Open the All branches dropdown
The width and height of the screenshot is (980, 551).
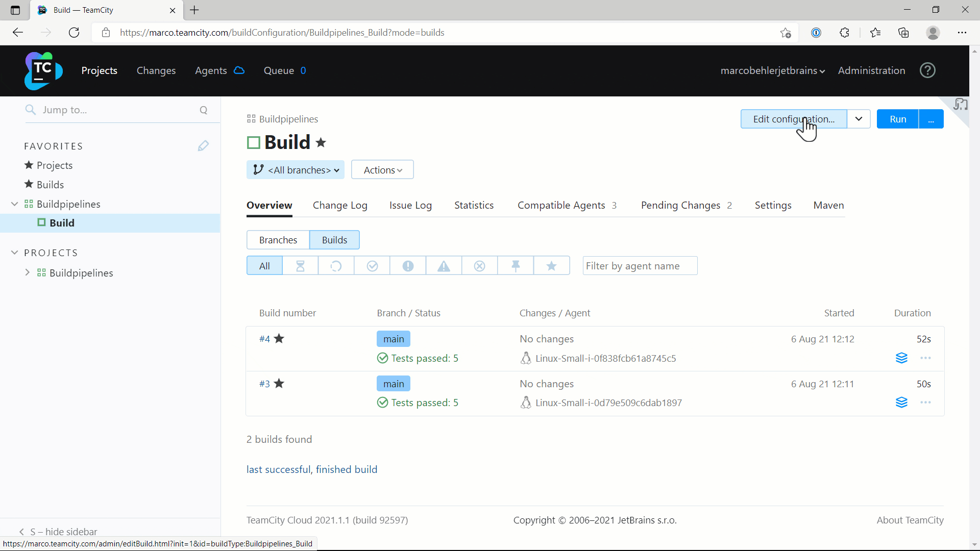tap(296, 170)
